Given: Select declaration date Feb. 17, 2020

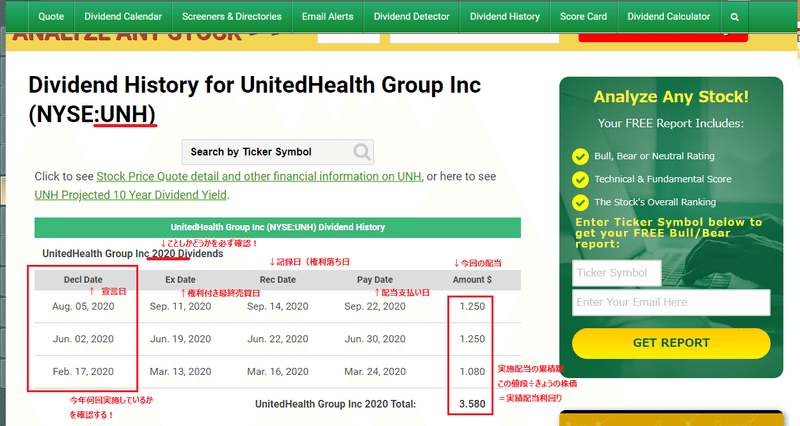Looking at the screenshot, I should click(83, 371).
